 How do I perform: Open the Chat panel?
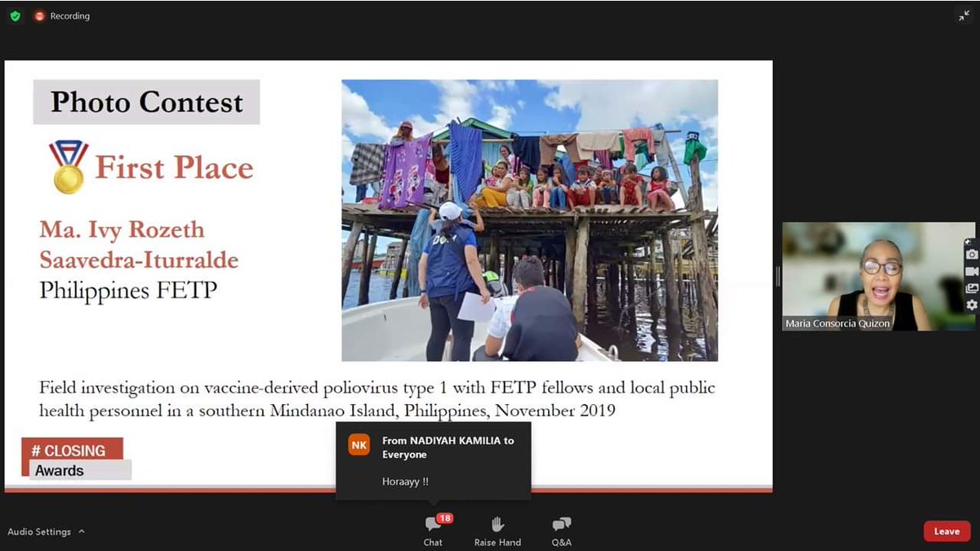point(434,531)
